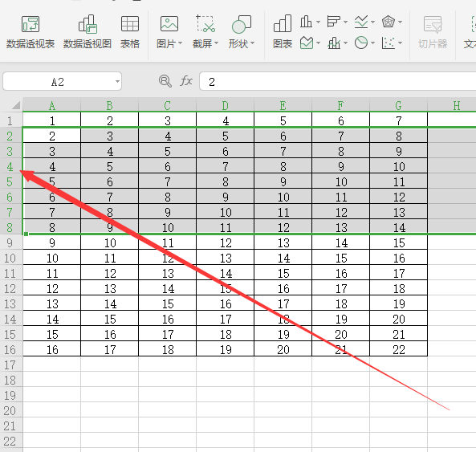Select column G header
476x452 pixels.
(399, 105)
